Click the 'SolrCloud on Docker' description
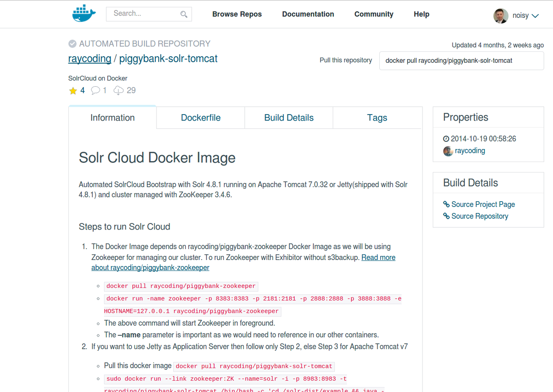 [x=98, y=78]
